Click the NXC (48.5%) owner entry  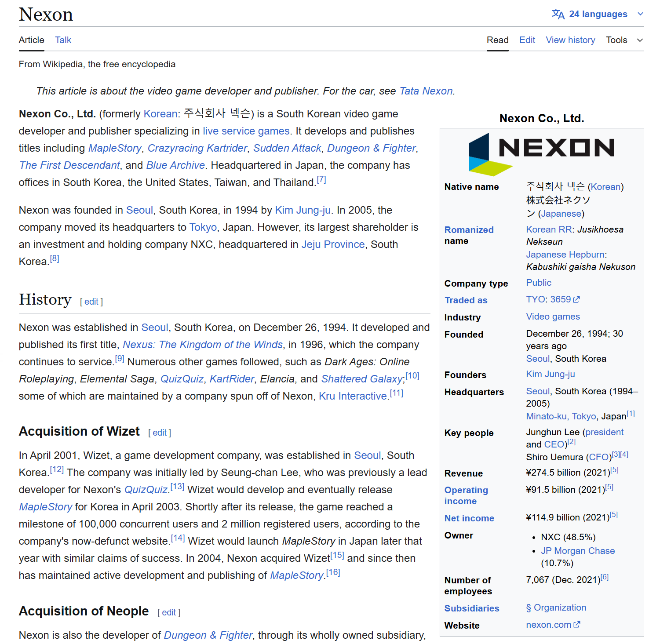tap(568, 537)
